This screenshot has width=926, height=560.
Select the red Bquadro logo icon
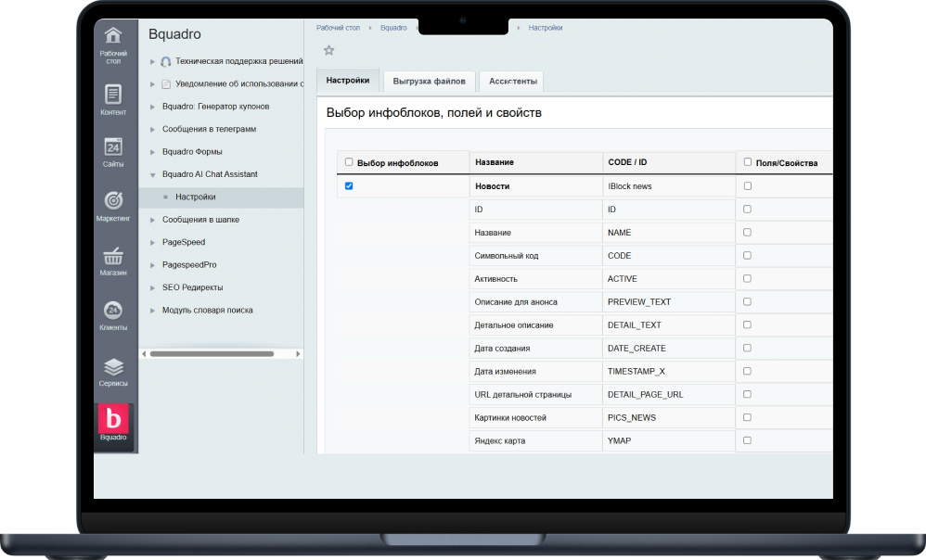click(x=113, y=419)
